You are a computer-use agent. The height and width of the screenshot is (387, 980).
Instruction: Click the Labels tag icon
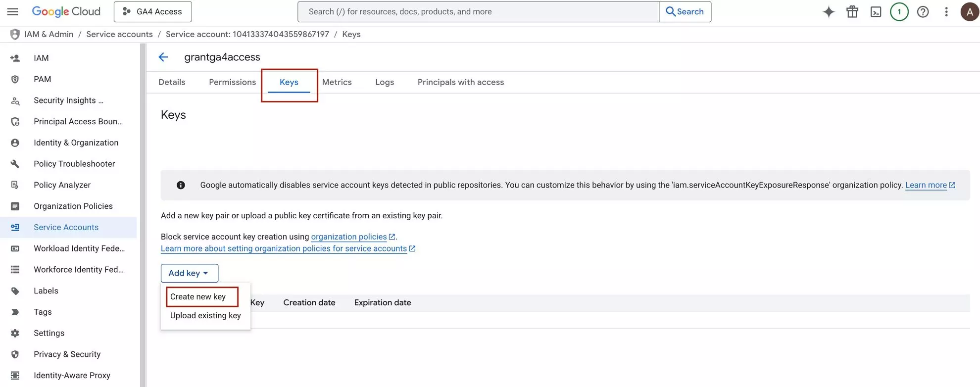coord(15,291)
